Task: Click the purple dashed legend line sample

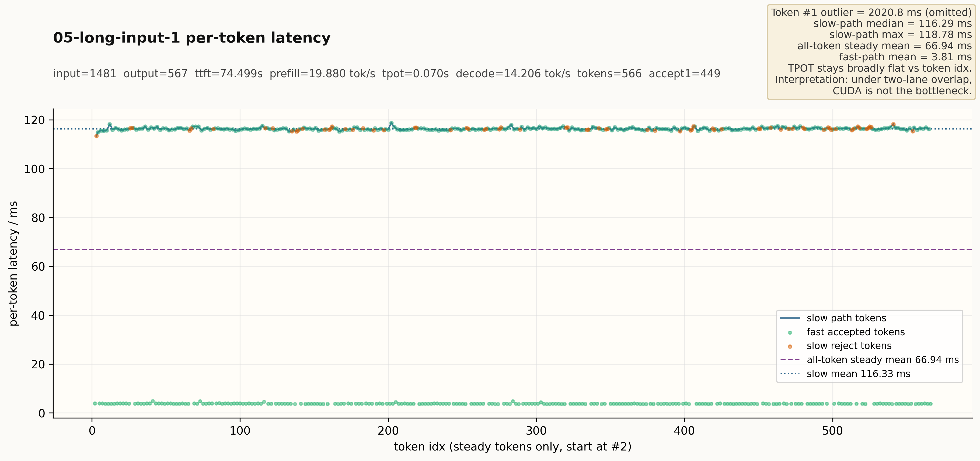Action: (790, 360)
